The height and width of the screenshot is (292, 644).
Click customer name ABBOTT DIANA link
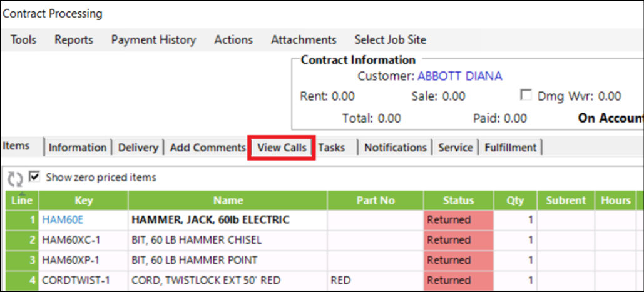pos(459,76)
